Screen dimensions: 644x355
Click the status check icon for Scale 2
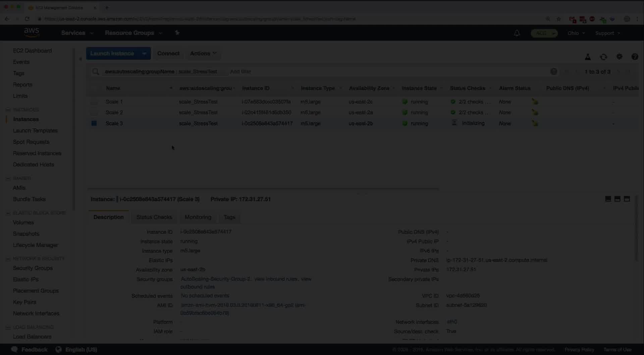(x=453, y=112)
